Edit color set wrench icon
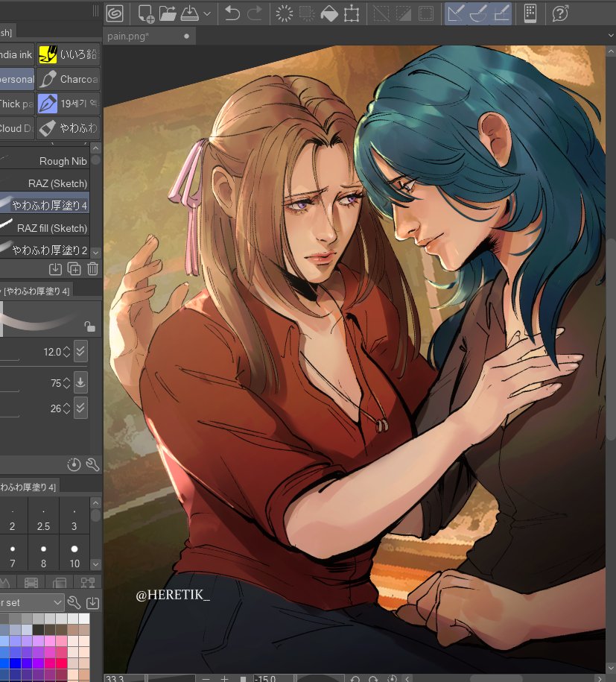The width and height of the screenshot is (616, 682). click(x=74, y=603)
